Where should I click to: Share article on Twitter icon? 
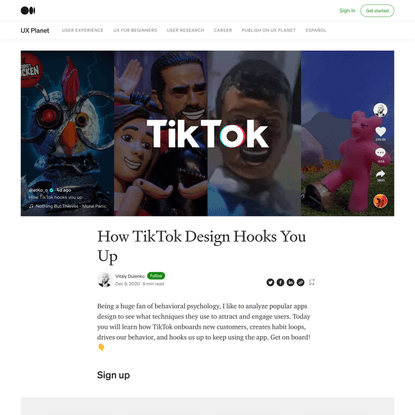270,282
